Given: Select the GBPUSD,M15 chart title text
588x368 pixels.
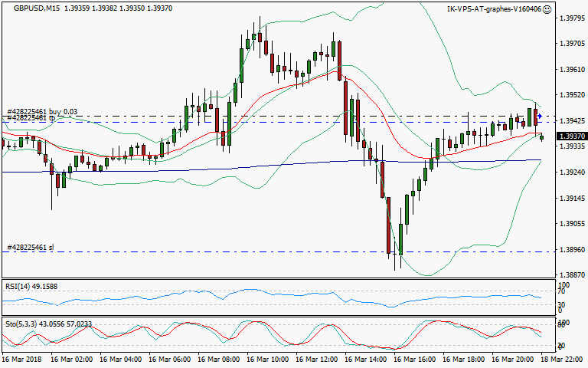Looking at the screenshot, I should (x=37, y=8).
